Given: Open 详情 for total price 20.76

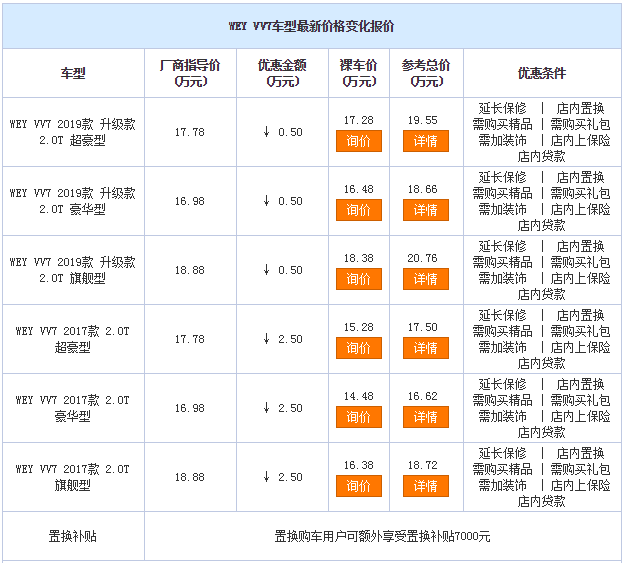Looking at the screenshot, I should coord(426,279).
